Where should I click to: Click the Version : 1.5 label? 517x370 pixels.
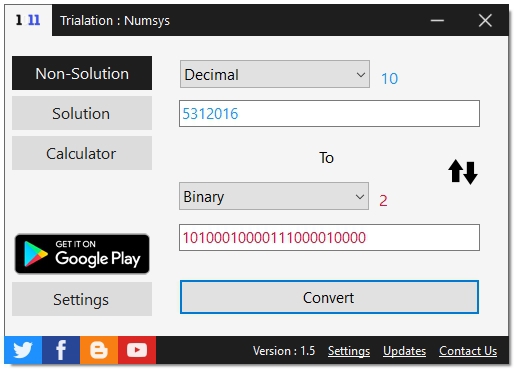284,351
